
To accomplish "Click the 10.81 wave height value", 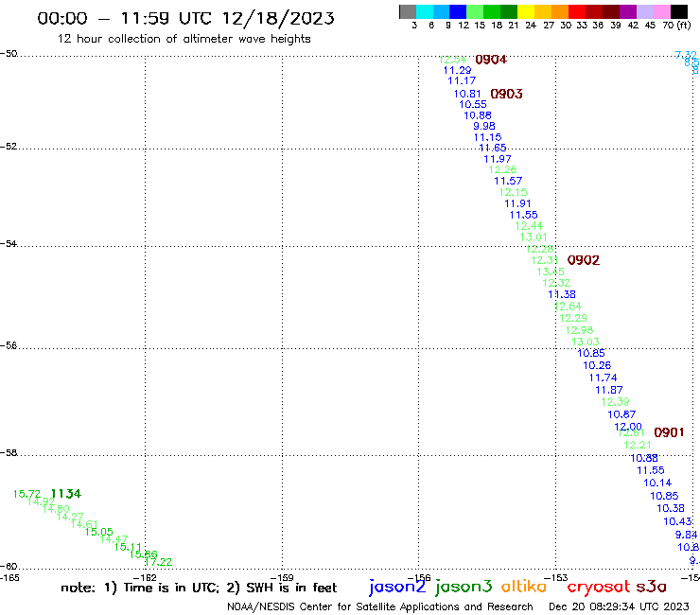I will click(x=467, y=94).
